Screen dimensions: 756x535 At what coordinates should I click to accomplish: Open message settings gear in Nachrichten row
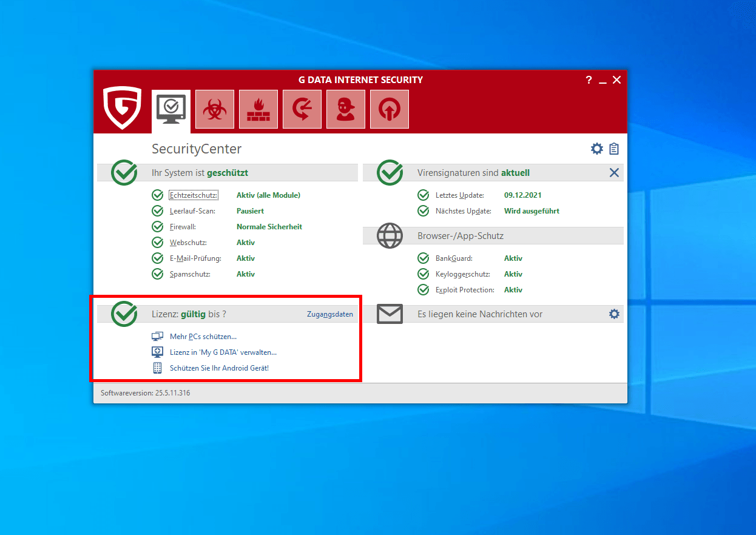pyautogui.click(x=614, y=314)
